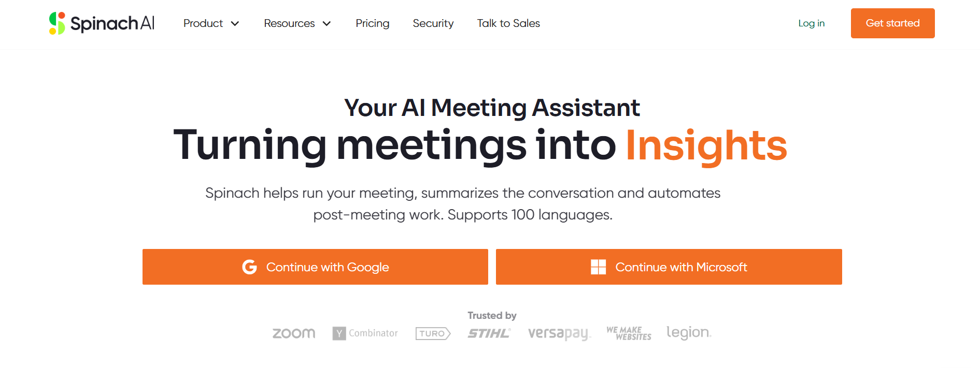980x368 pixels.
Task: Click the Zoom logo under Trusted by
Action: [294, 333]
